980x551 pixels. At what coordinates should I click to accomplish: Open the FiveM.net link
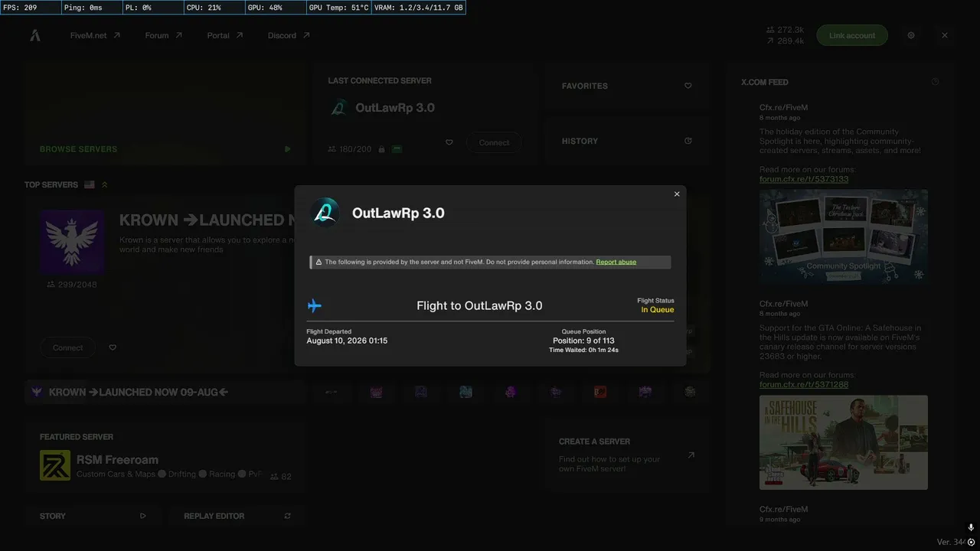95,35
